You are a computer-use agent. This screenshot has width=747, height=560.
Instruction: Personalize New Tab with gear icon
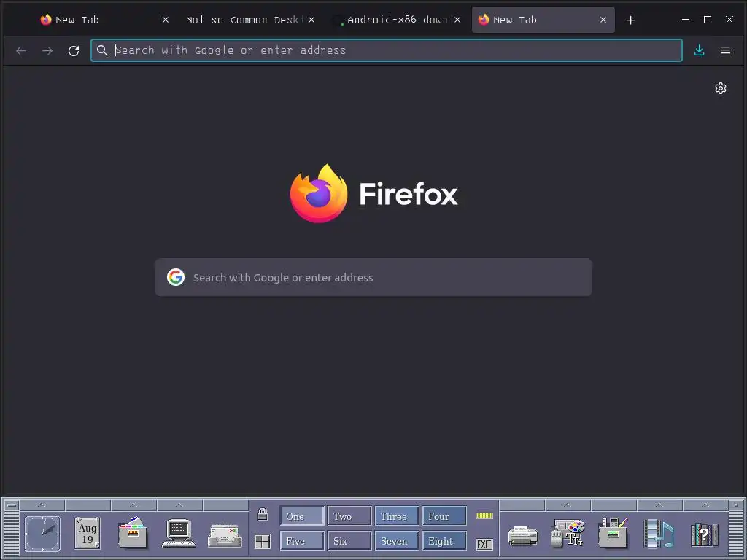click(720, 88)
